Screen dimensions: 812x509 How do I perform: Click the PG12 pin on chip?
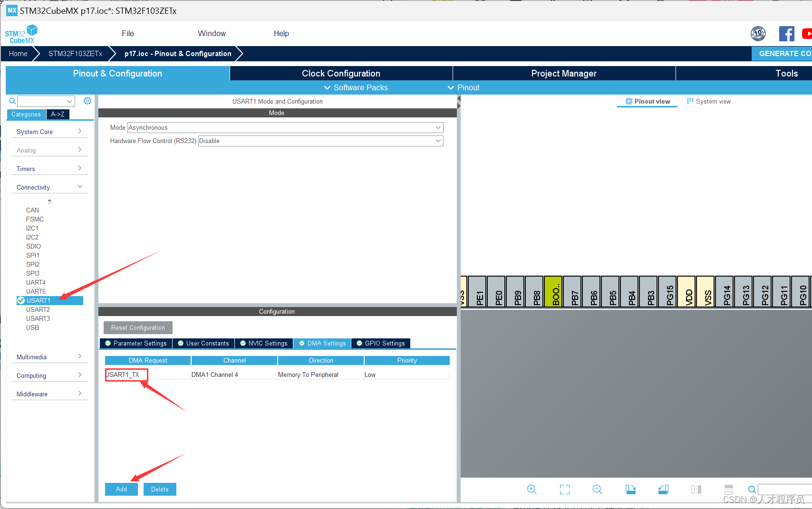click(763, 291)
